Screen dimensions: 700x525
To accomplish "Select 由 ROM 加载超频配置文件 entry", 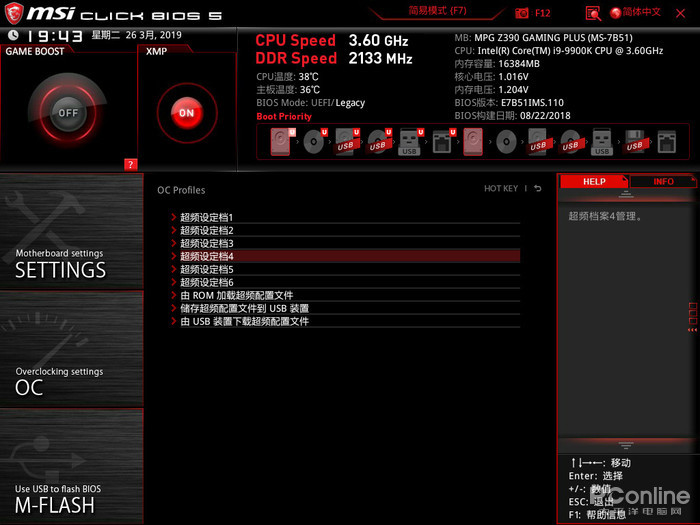I will click(x=237, y=296).
